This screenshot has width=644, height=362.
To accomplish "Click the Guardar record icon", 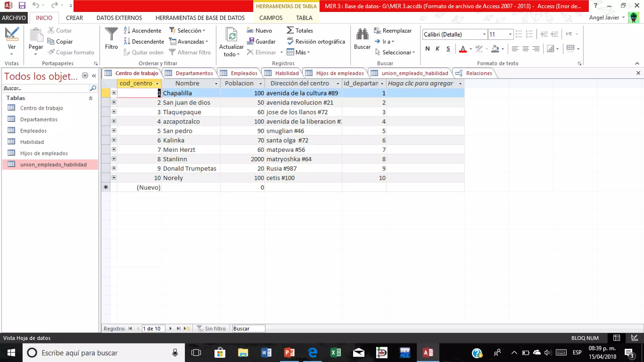I will [251, 41].
